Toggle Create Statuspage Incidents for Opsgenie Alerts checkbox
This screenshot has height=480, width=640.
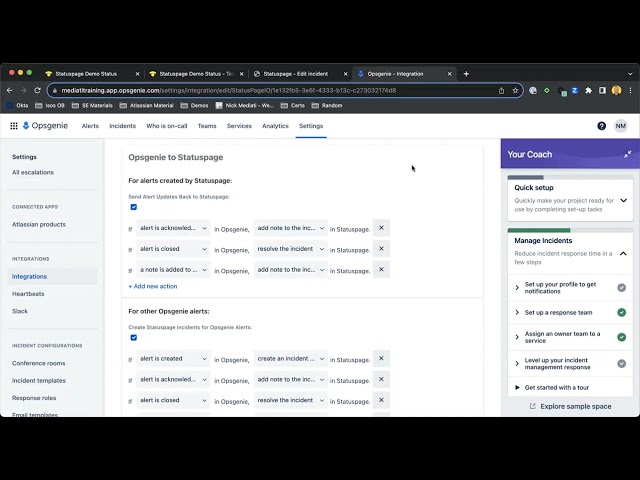[x=133, y=338]
